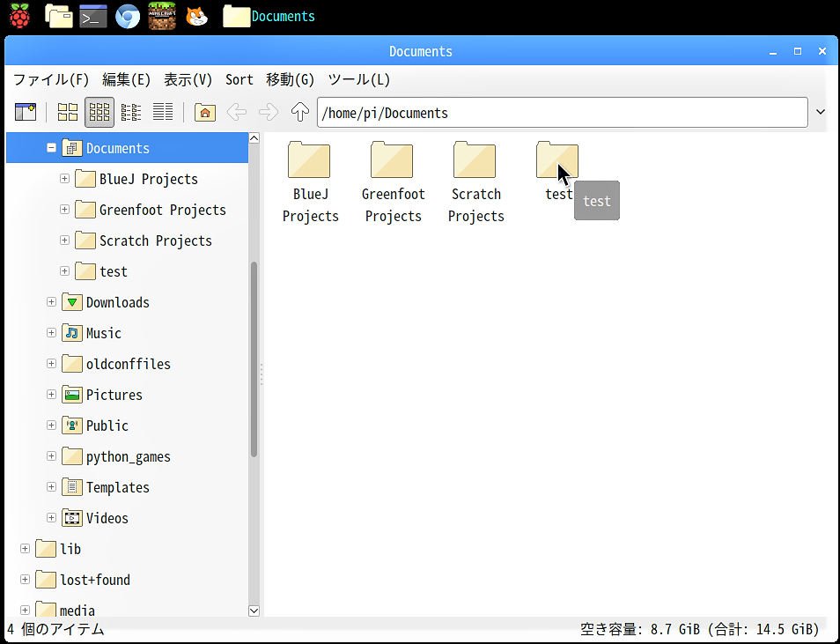Select Greenfoot Projects folder icon in pane
The height and width of the screenshot is (644, 840).
coord(392,159)
